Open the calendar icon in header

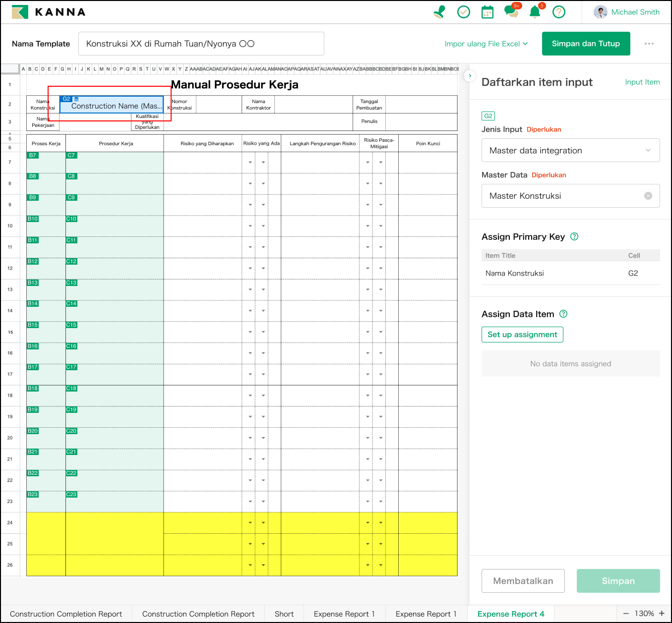[x=488, y=12]
